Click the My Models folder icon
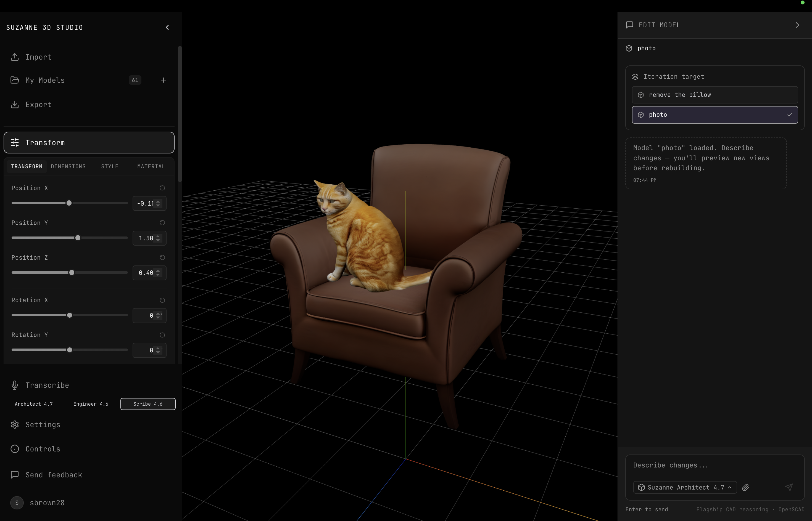 (15, 80)
